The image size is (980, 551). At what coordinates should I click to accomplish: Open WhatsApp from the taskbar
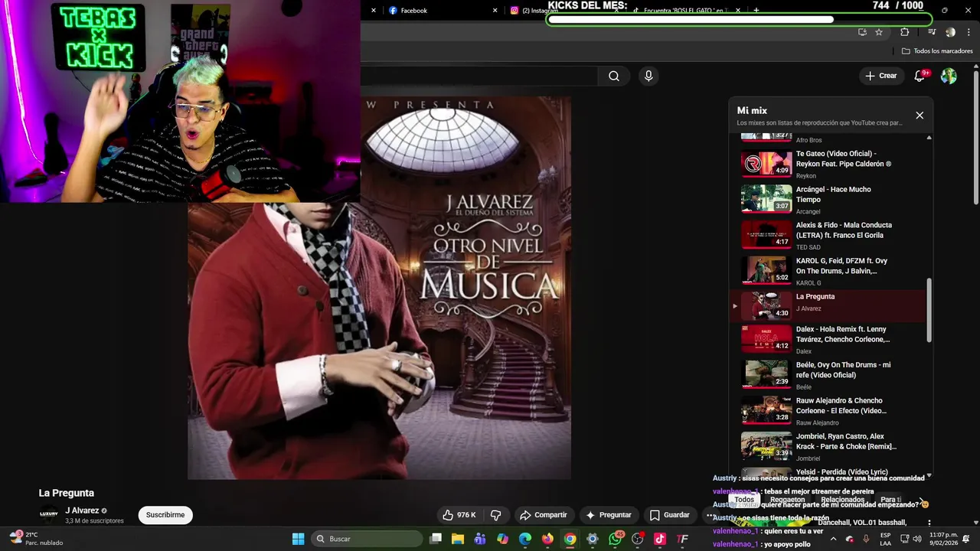tap(616, 539)
